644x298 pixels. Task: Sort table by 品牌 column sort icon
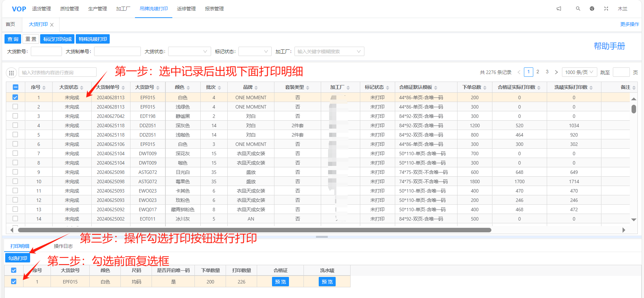(x=256, y=88)
